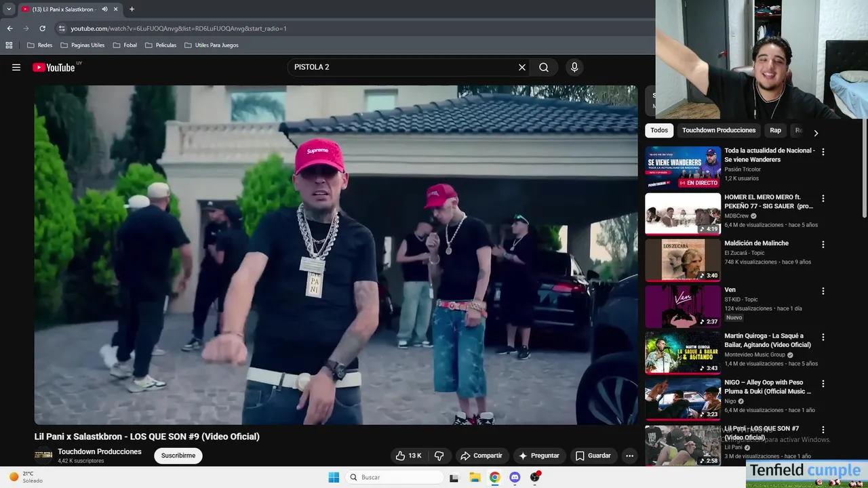
Task: Clear the search box with the X icon
Action: point(522,67)
